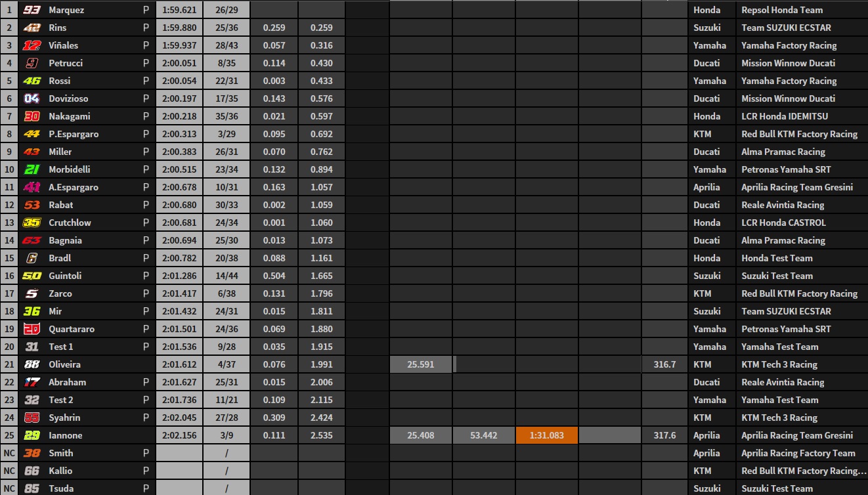Click Smith's orange 38 badge
Screen dimensions: 868x495
click(32, 453)
